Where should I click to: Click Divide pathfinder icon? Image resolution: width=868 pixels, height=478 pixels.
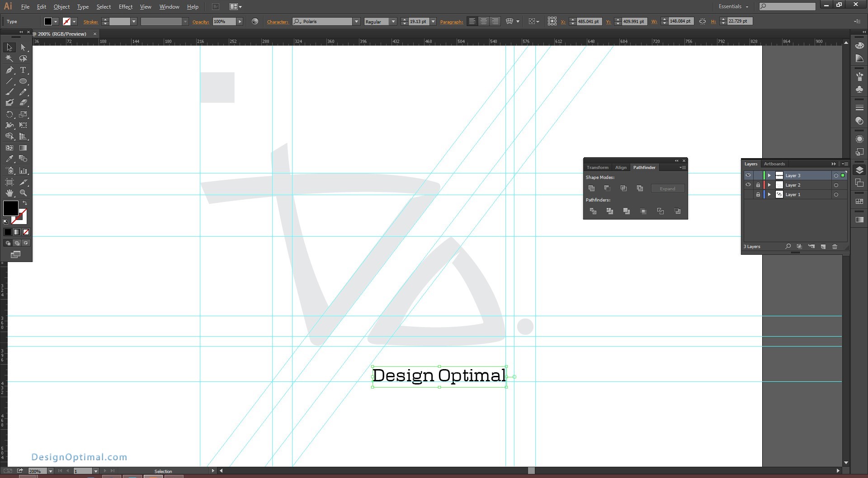point(593,211)
